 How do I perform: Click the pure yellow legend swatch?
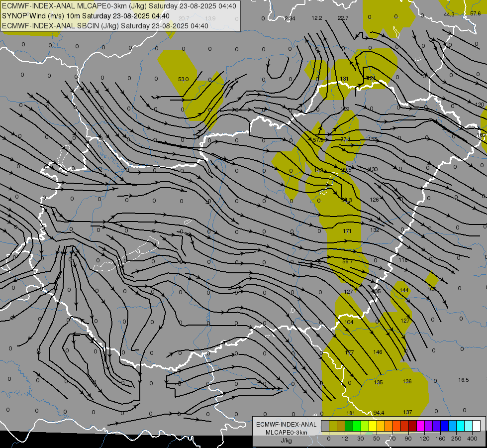[373, 426]
